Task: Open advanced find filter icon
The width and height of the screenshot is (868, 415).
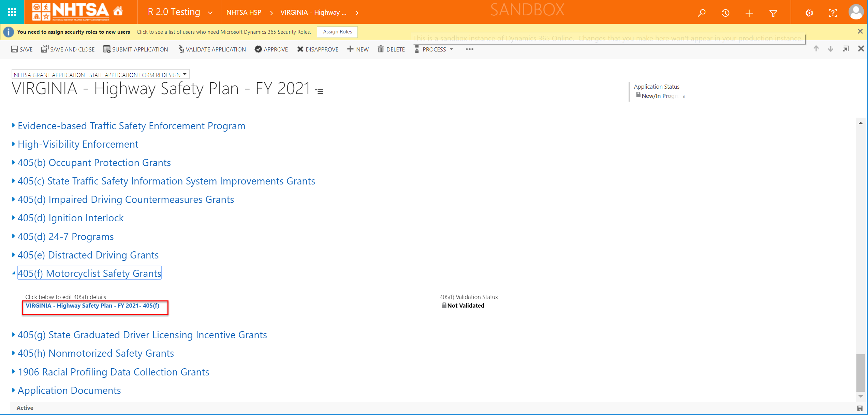Action: click(x=773, y=13)
